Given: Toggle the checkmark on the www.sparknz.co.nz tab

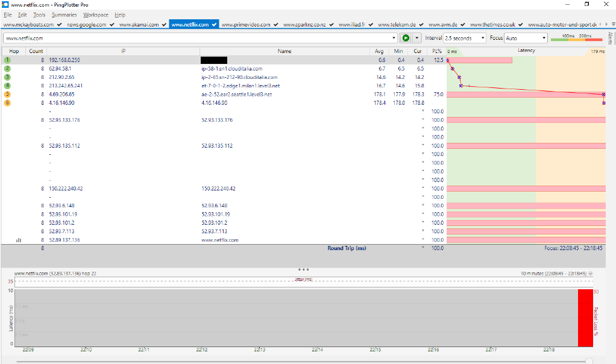Looking at the screenshot, I should click(332, 24).
